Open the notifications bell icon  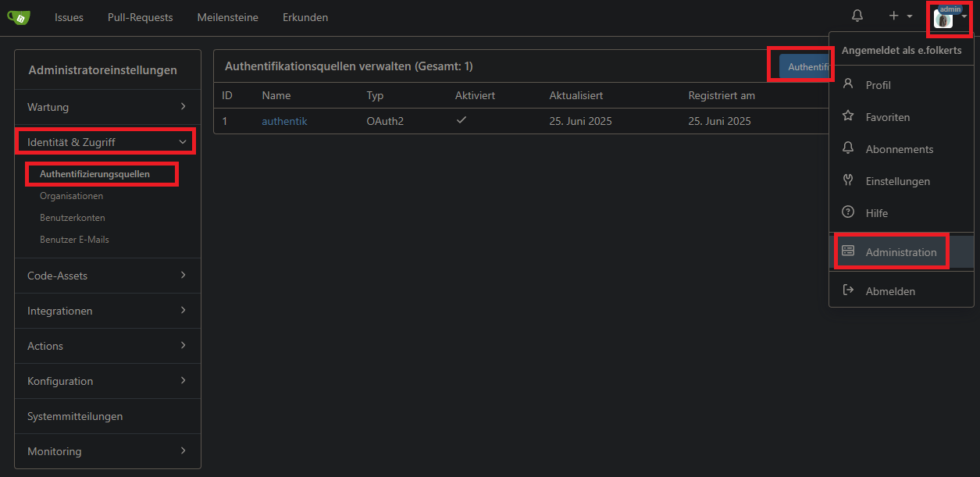(x=857, y=16)
